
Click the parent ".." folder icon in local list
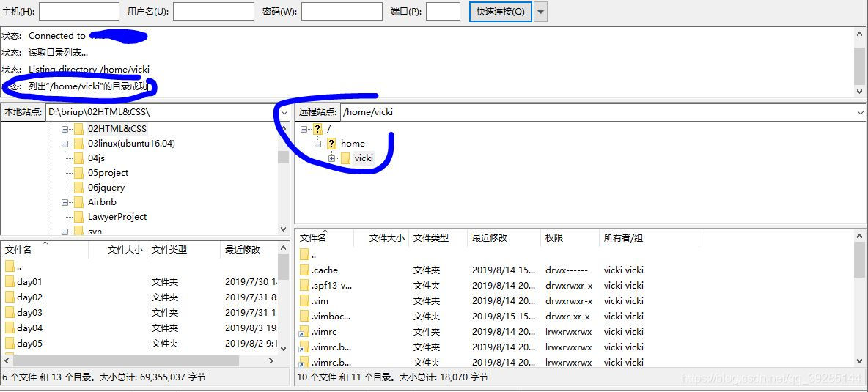pyautogui.click(x=10, y=267)
